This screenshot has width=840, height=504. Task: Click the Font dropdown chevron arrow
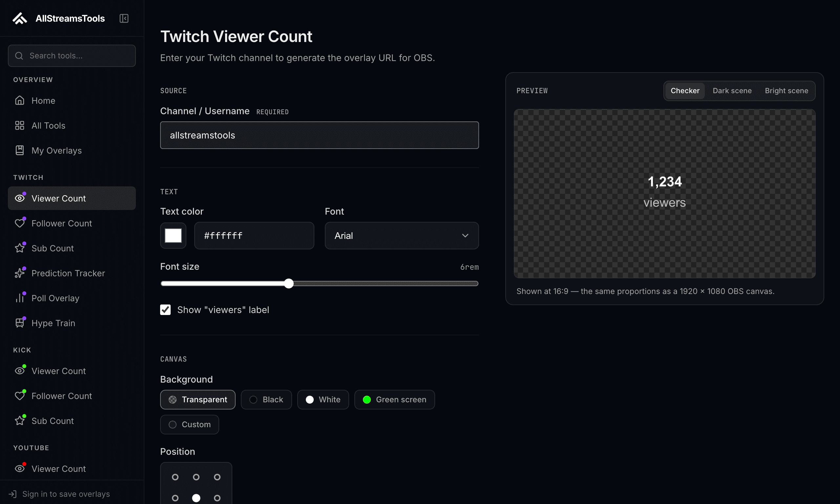coord(465,236)
